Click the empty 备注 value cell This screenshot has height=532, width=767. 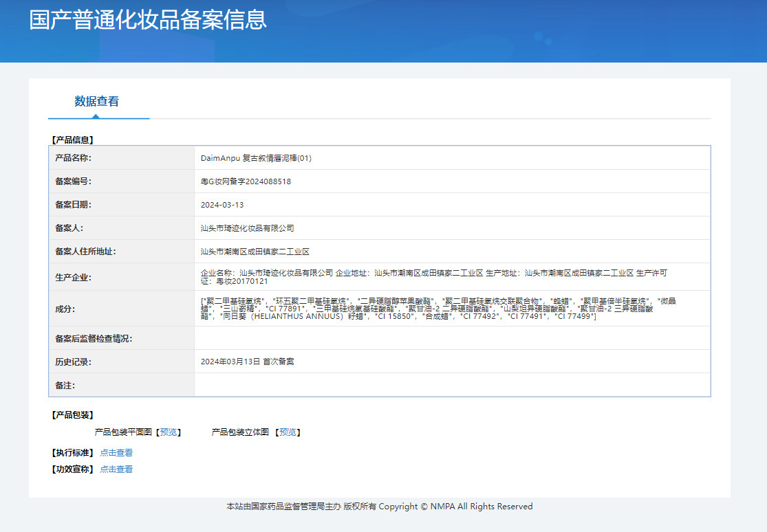click(452, 386)
